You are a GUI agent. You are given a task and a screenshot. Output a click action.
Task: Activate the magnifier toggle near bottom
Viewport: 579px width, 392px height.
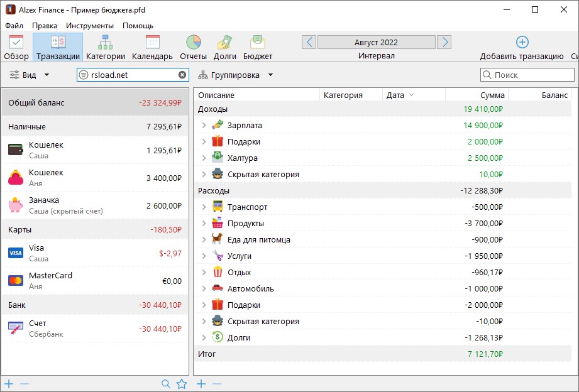pos(165,383)
